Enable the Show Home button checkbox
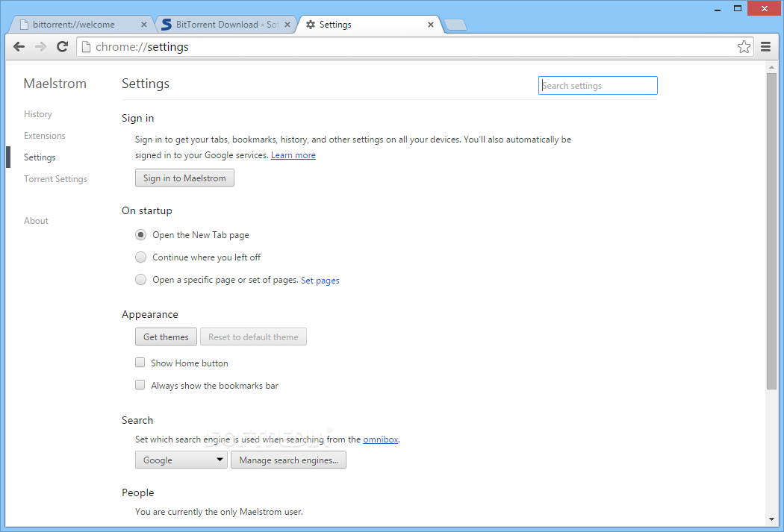The image size is (784, 532). [140, 363]
